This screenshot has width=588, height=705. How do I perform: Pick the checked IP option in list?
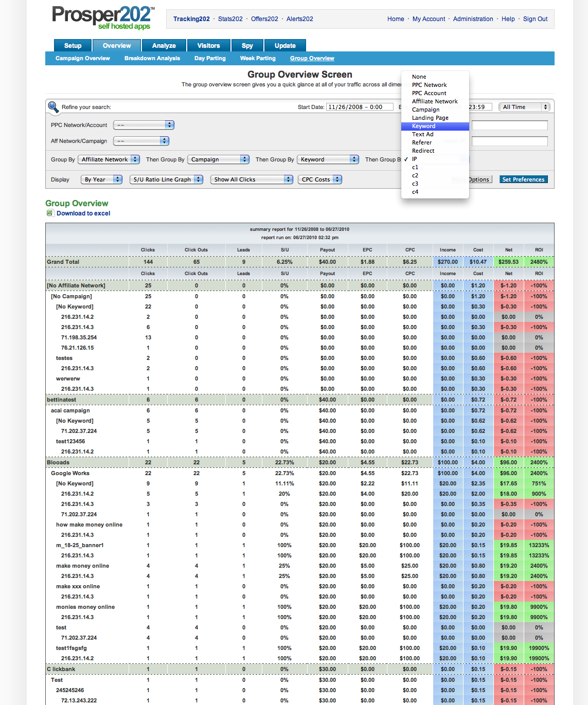(415, 159)
